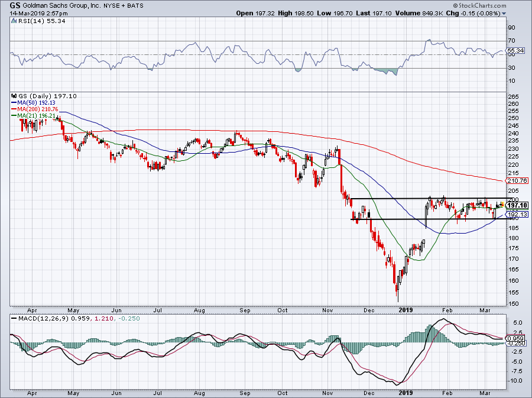The image size is (532, 398).
Task: Click the black 197.10 last-price tag on axis
Action: [x=517, y=205]
